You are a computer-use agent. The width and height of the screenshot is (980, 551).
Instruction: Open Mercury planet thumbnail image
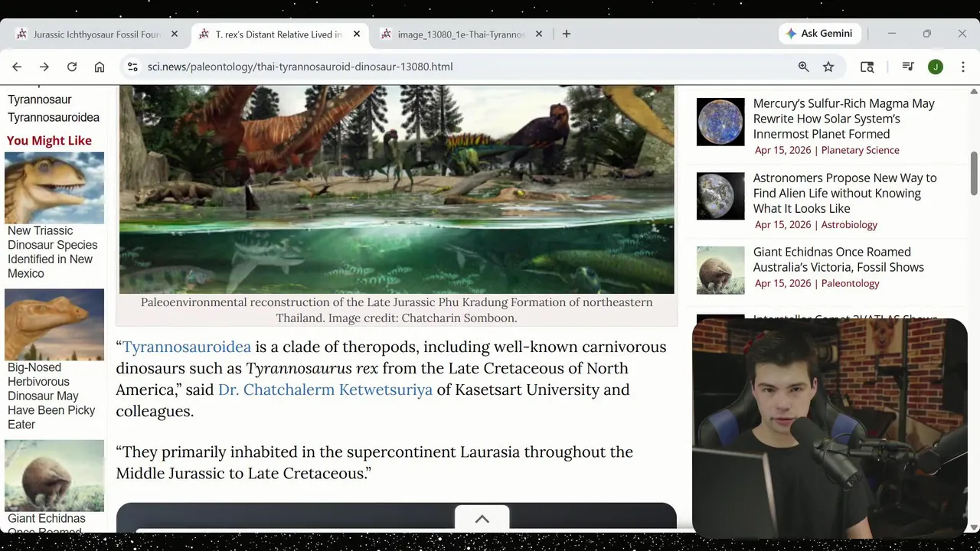click(720, 122)
